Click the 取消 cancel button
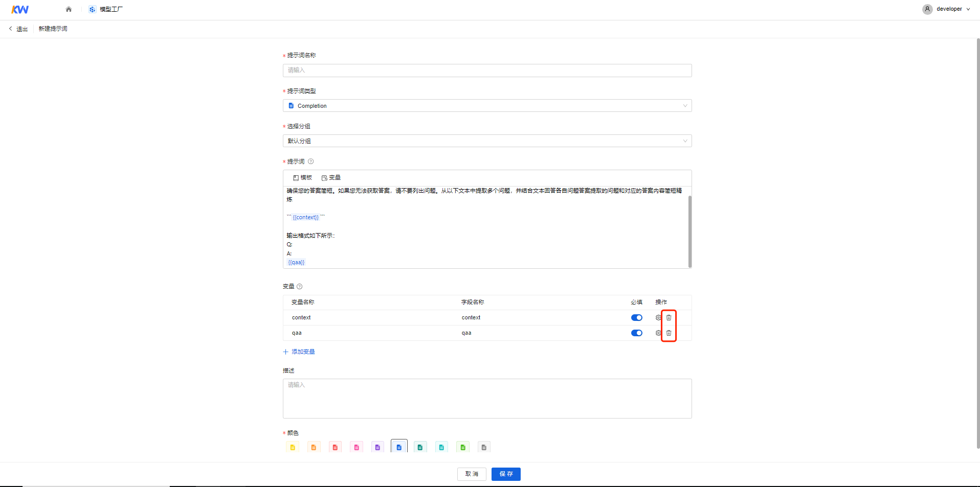This screenshot has width=980, height=487. tap(472, 474)
